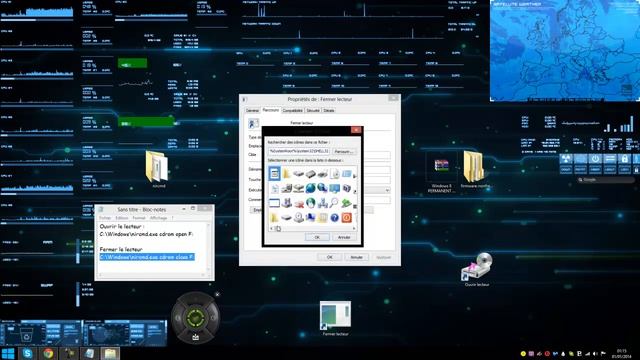The width and height of the screenshot is (640, 360).
Task: Open the Affichage menu in Bloc-notes
Action: point(158,218)
